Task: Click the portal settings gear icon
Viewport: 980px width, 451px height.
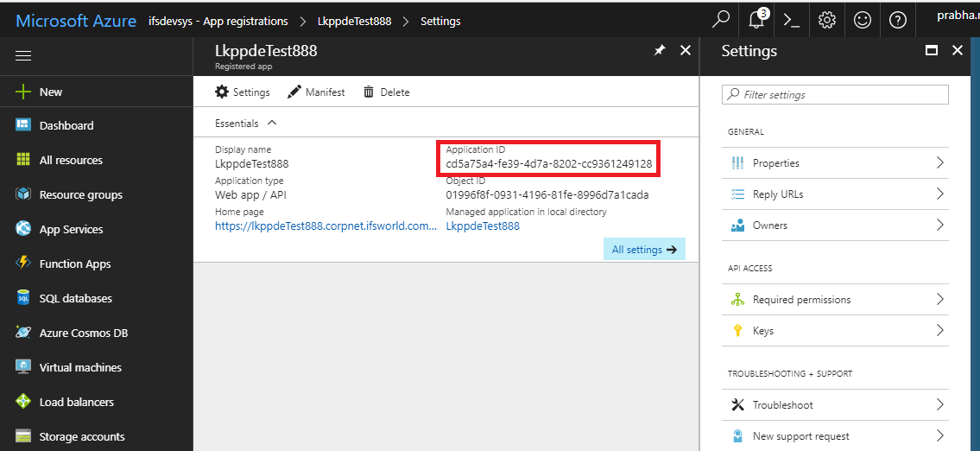Action: click(x=826, y=20)
